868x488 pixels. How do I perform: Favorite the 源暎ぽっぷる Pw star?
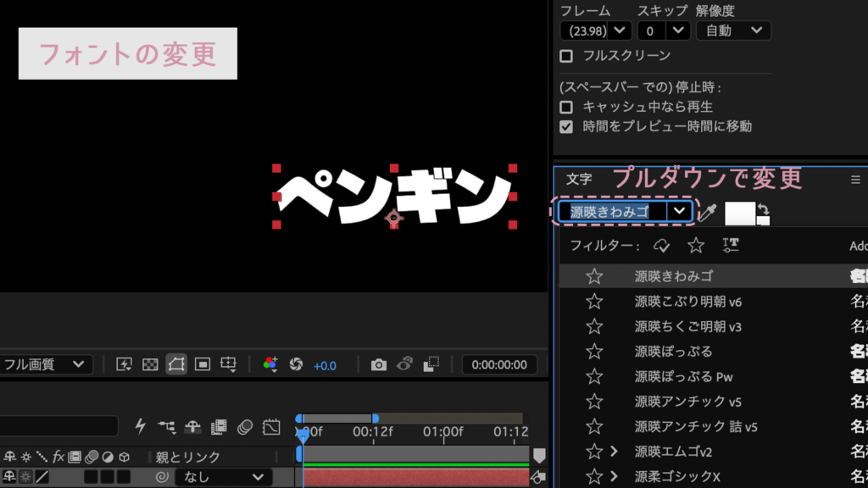pos(594,376)
